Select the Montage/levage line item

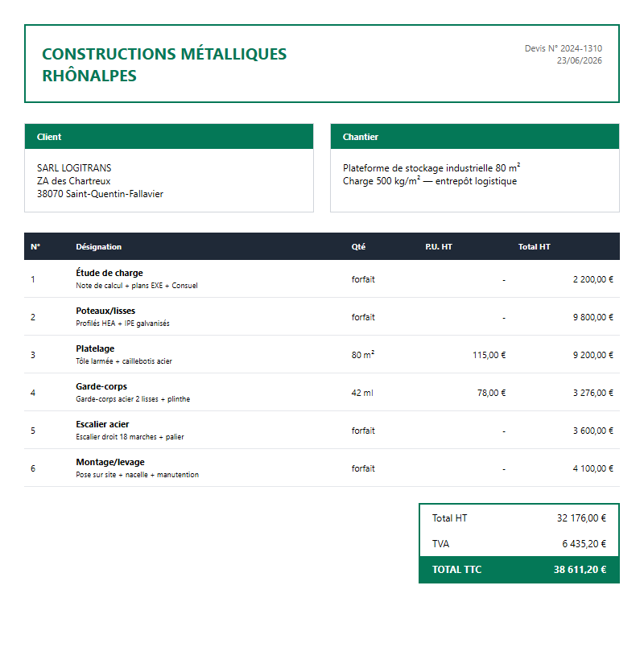pos(321,468)
